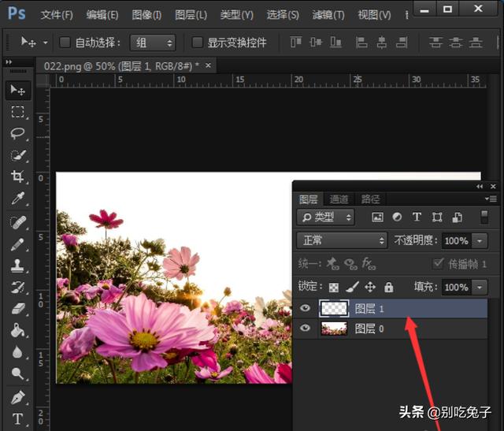Enable the 自动选择 checkbox
The image size is (504, 431).
click(65, 42)
